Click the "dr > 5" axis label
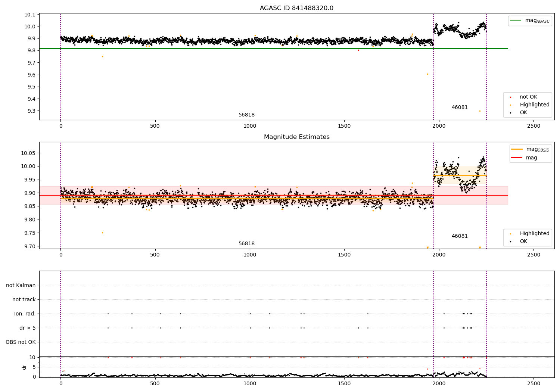 click(28, 328)
